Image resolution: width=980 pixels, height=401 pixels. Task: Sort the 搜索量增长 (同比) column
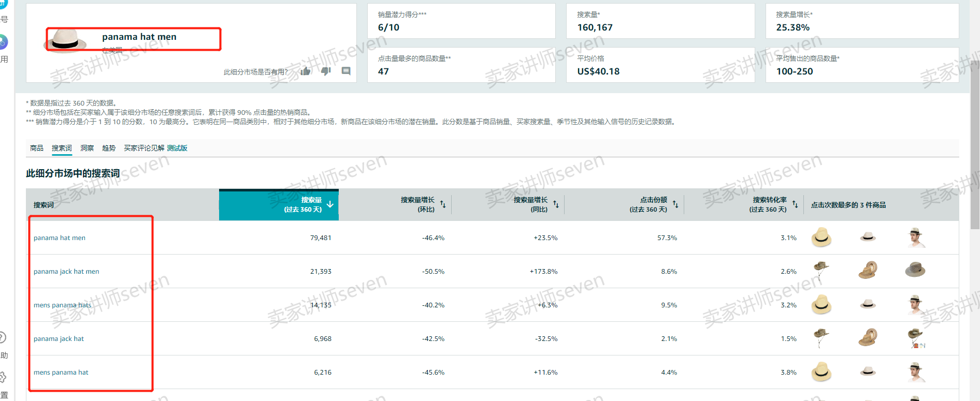[x=556, y=204]
